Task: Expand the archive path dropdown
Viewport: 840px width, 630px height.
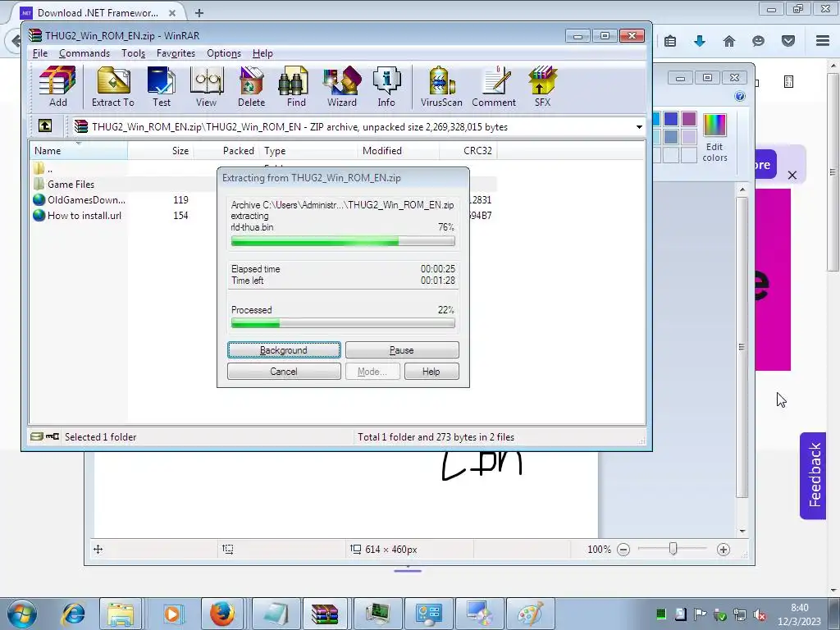Action: tap(639, 127)
